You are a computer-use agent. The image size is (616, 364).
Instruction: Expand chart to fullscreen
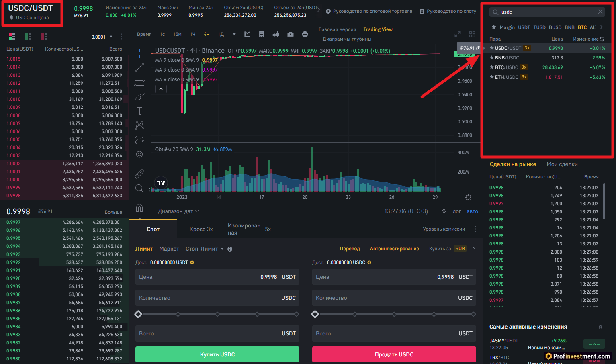[x=458, y=34]
